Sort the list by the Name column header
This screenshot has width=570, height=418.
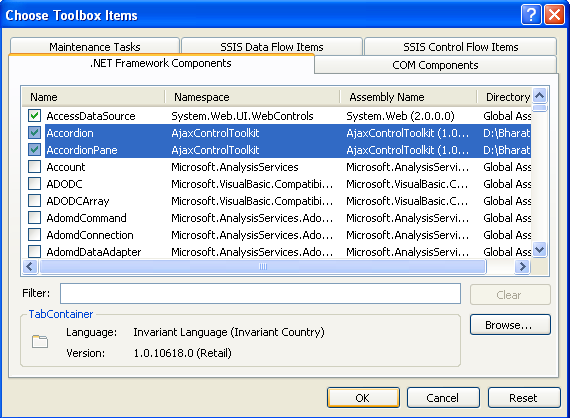94,97
